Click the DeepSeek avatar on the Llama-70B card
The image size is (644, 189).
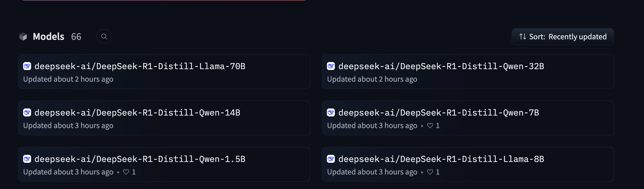point(27,66)
